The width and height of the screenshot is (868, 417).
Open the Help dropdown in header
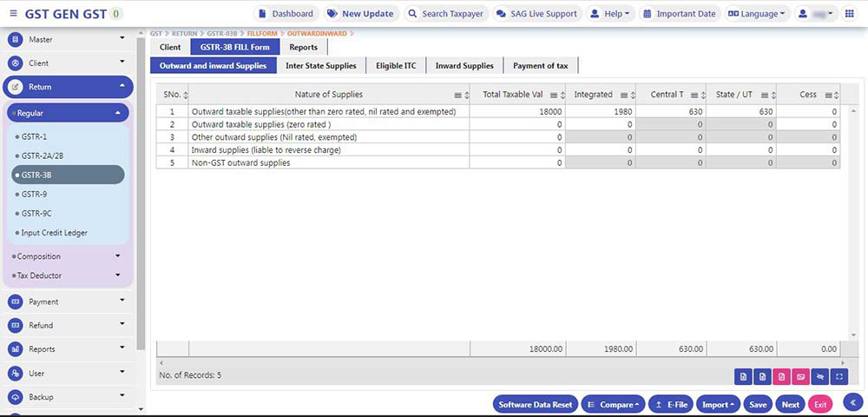(x=610, y=14)
